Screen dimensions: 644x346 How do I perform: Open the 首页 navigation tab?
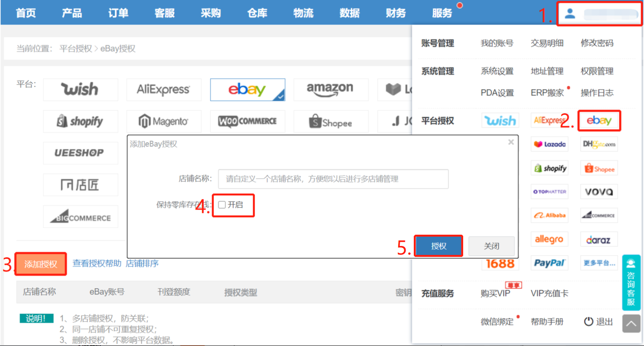pyautogui.click(x=26, y=13)
